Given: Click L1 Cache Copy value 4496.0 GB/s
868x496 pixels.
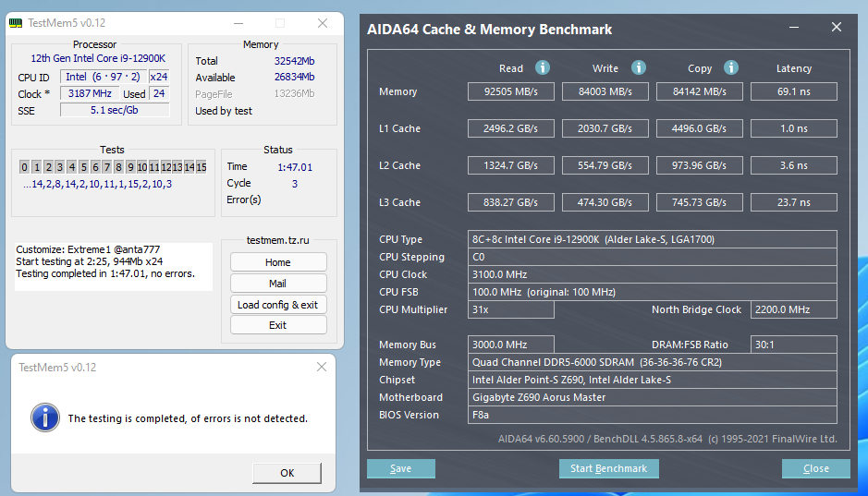Looking at the screenshot, I should click(x=699, y=128).
